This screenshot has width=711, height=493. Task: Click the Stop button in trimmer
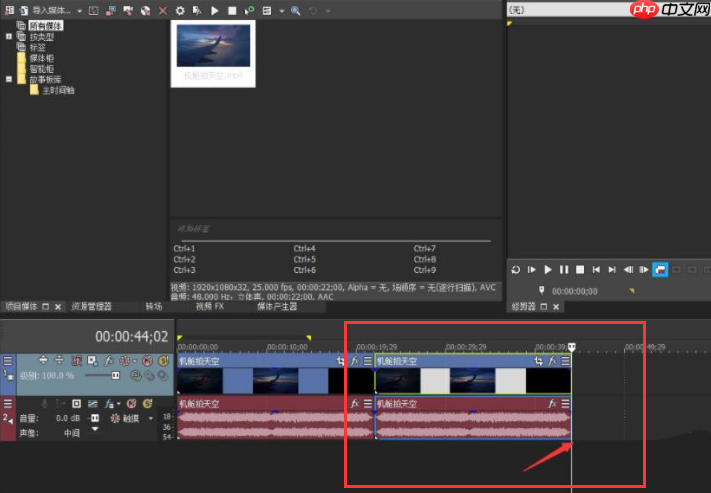pos(579,269)
